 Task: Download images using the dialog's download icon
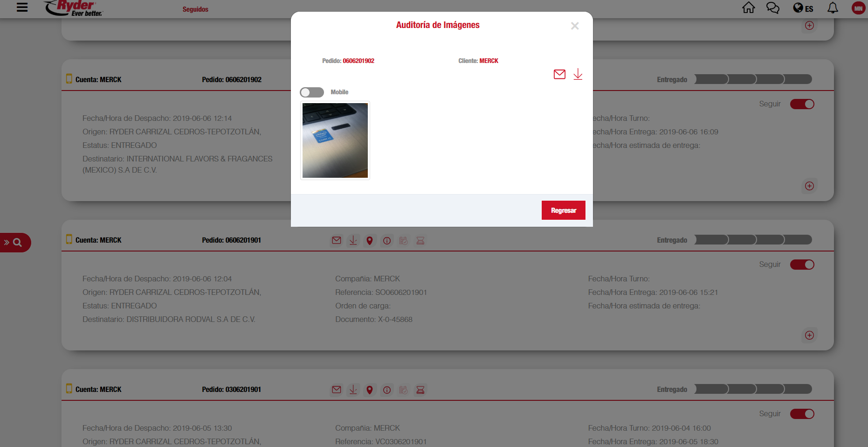click(x=578, y=74)
